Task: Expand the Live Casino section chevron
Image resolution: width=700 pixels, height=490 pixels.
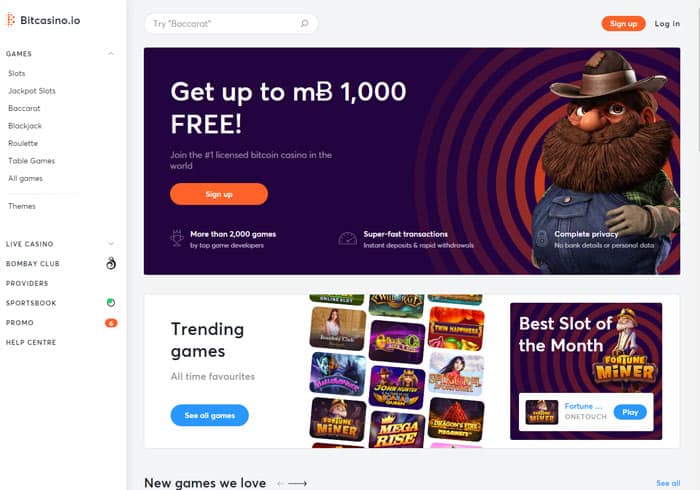Action: (111, 244)
